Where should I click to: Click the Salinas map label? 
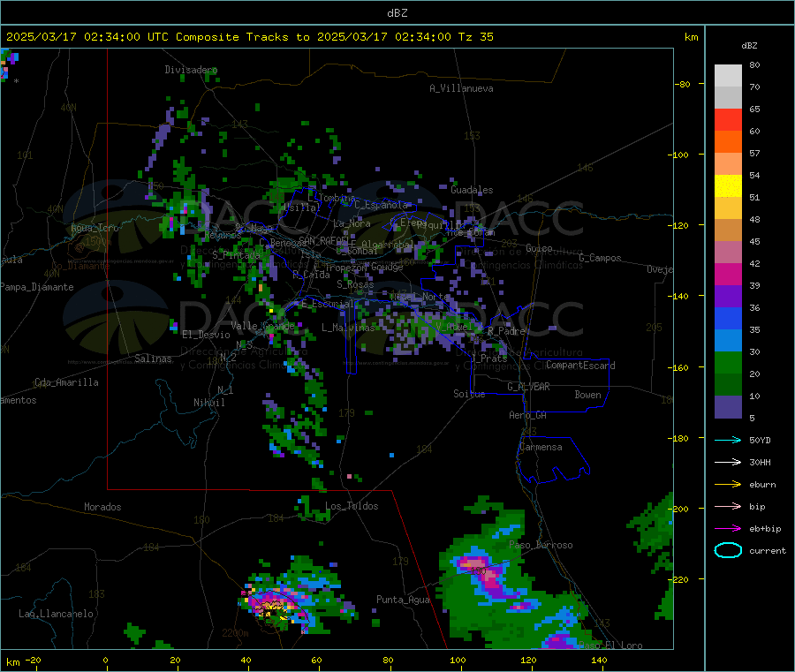coord(153,359)
